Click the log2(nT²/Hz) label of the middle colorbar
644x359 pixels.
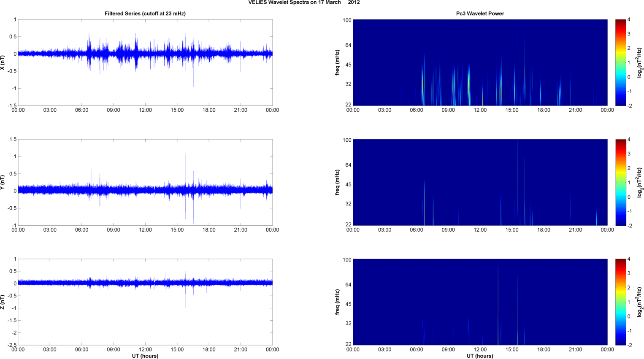[x=640, y=182]
